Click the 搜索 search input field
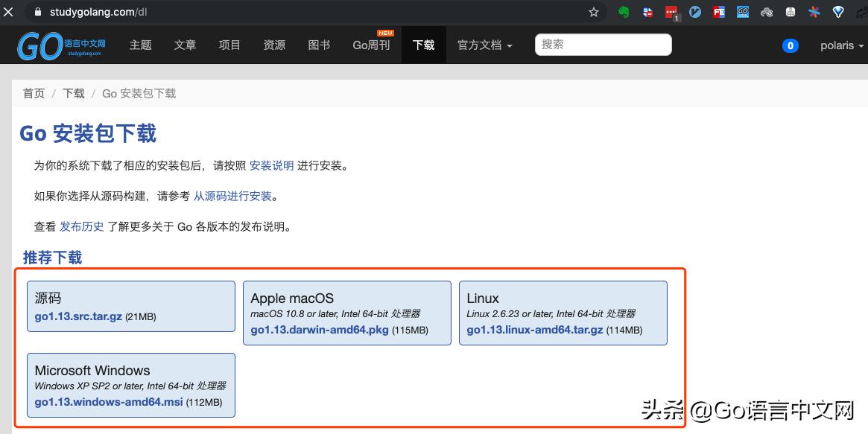 pos(604,45)
